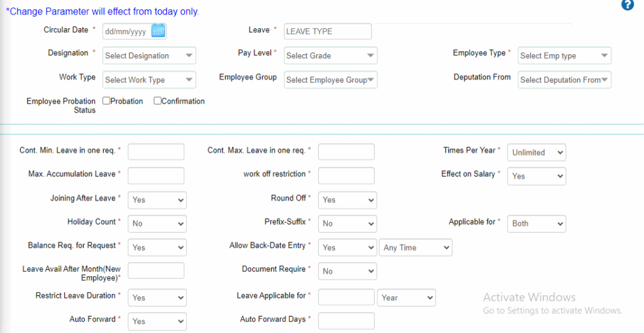
Task: Enable the Probation checkbox
Action: pos(107,101)
